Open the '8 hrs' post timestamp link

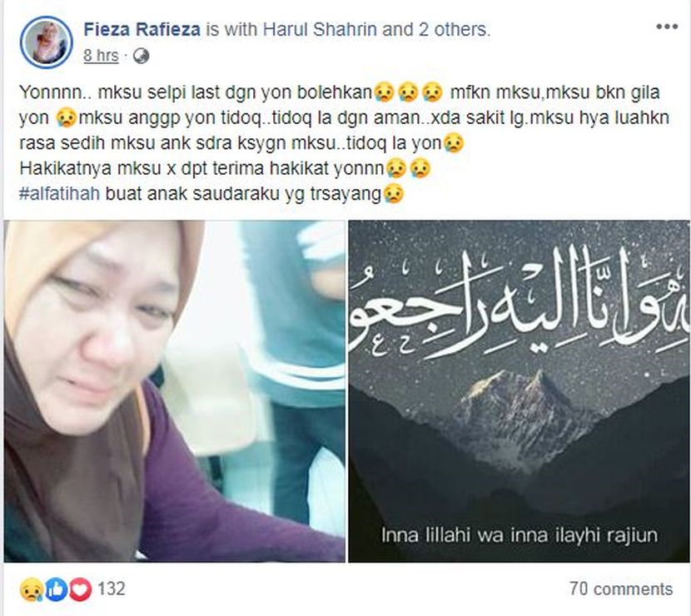click(101, 56)
